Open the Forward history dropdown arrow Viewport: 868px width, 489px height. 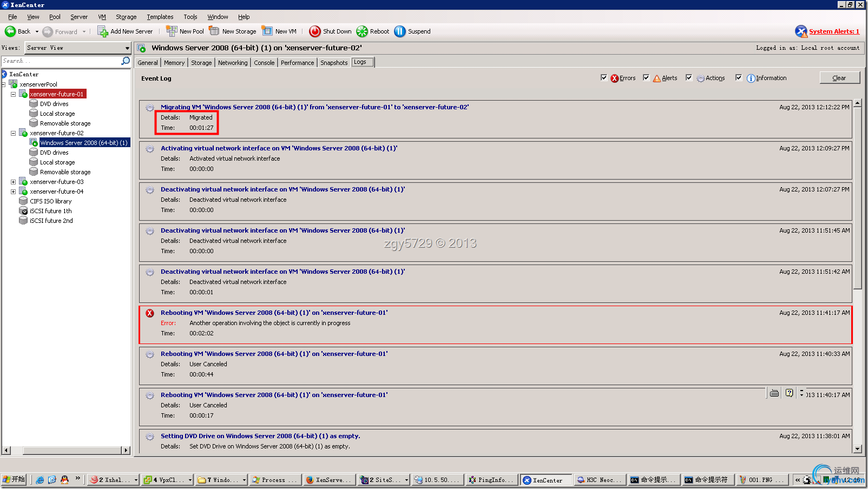pyautogui.click(x=84, y=32)
